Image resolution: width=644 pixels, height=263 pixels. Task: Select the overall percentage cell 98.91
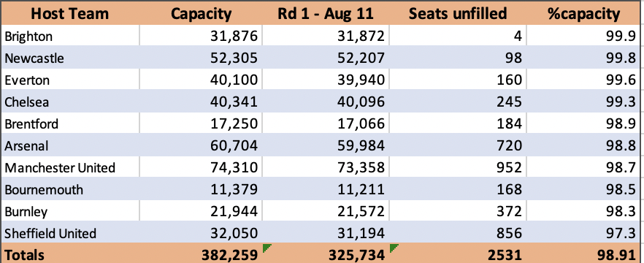[583, 254]
